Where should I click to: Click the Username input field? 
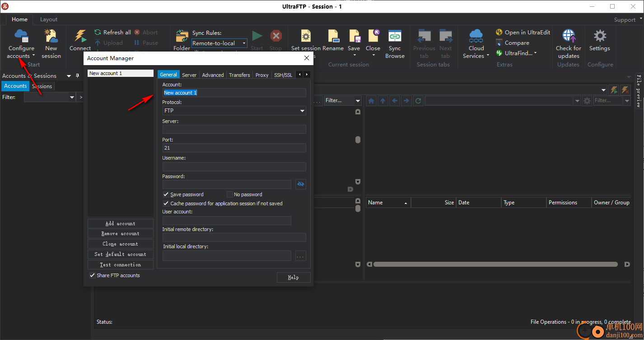234,166
